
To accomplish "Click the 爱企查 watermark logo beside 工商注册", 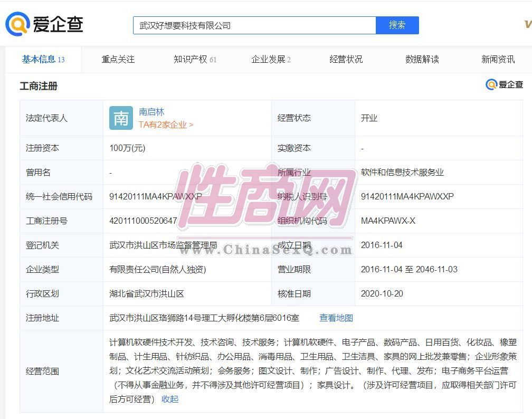I will [x=504, y=84].
